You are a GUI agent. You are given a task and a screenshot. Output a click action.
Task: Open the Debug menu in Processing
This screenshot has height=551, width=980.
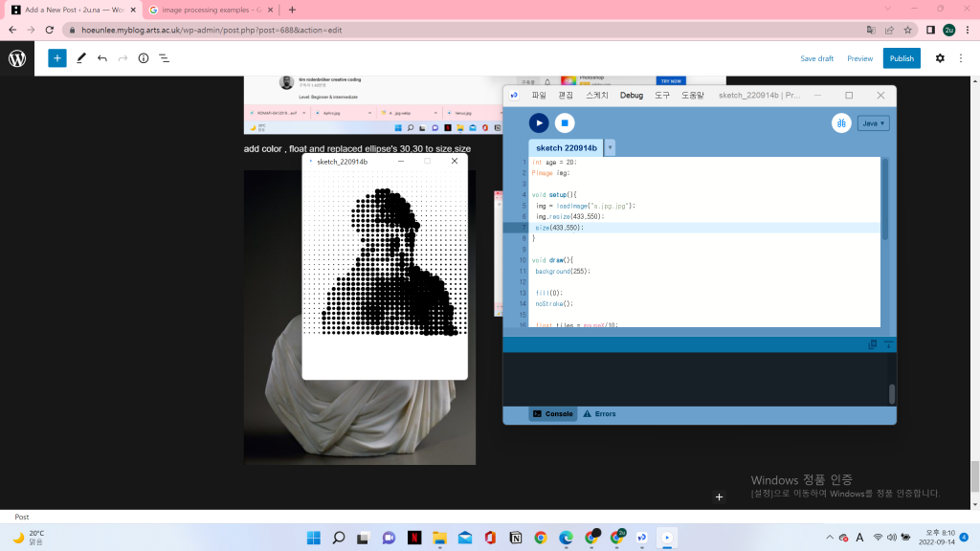632,95
